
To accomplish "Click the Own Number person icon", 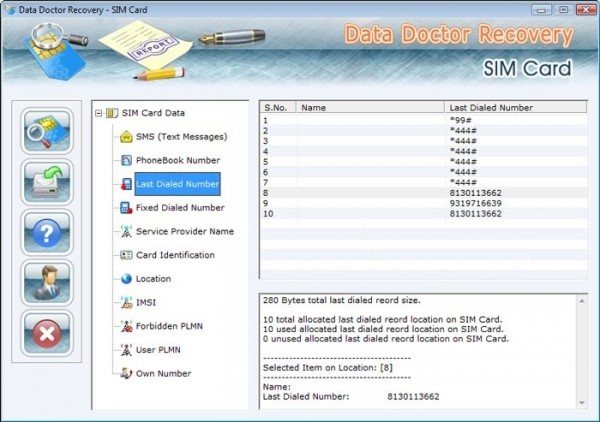I will pyautogui.click(x=126, y=373).
